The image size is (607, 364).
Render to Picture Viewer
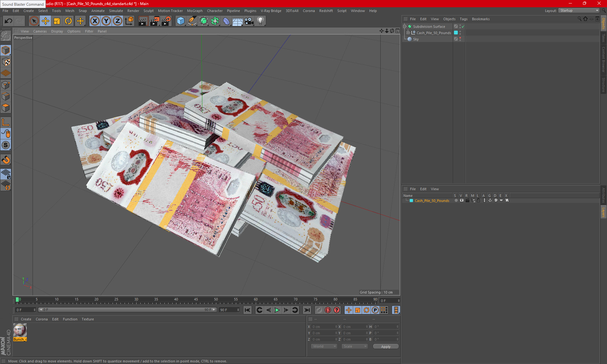pyautogui.click(x=155, y=21)
